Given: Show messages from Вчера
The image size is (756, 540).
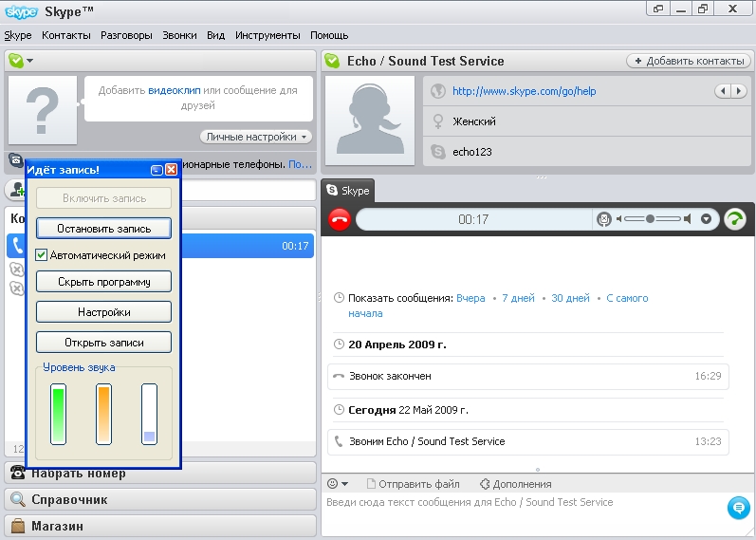Looking at the screenshot, I should [470, 298].
